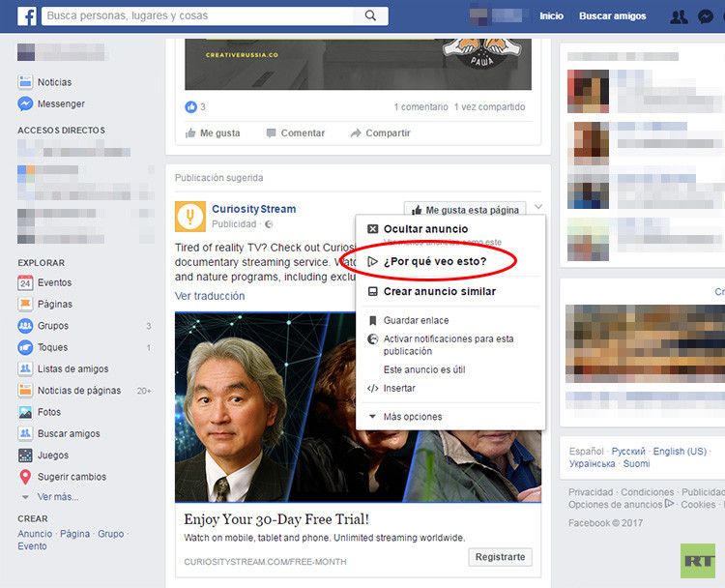Choose Ocultar anuncio from the menu
This screenshot has height=588, width=725.
click(425, 229)
